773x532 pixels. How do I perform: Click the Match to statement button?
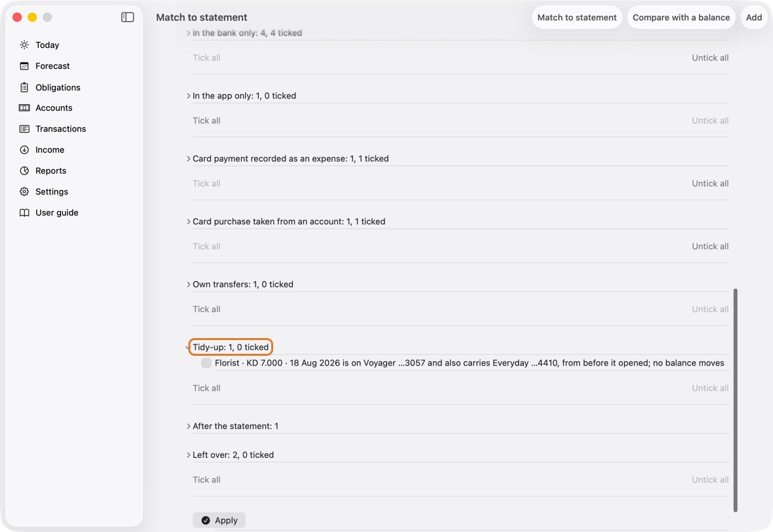click(576, 17)
